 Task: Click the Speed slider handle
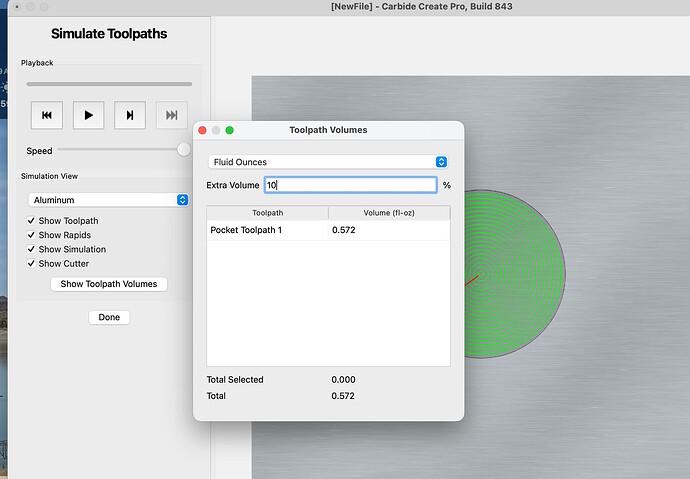pos(184,150)
